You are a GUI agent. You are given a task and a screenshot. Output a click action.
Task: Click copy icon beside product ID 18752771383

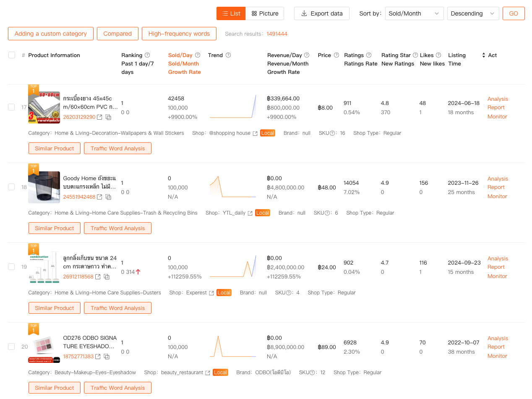point(107,357)
